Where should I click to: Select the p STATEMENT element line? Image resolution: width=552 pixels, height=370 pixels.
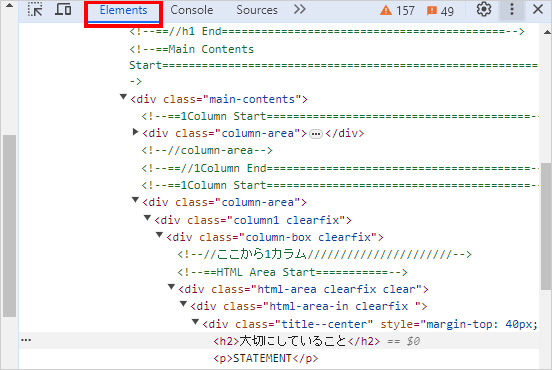(x=266, y=358)
